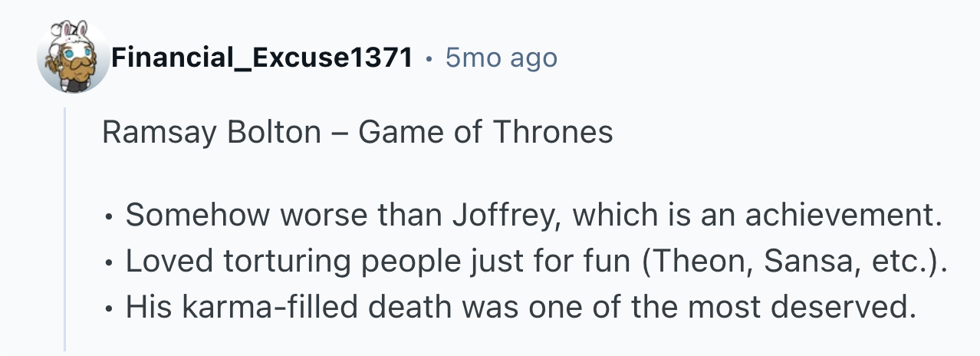Click the word "etc." in second bullet
This screenshot has width=980, height=356.
893,262
